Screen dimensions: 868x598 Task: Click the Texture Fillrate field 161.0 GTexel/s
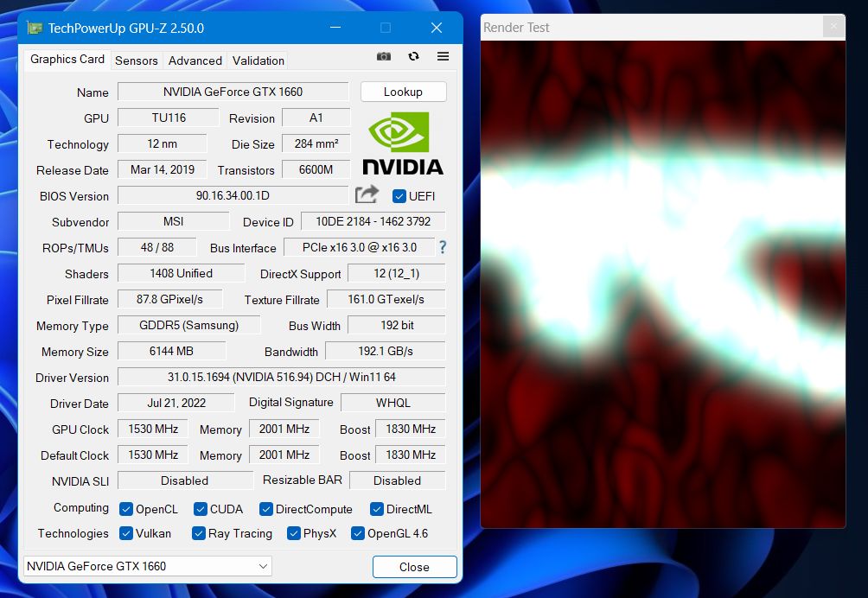pos(386,299)
